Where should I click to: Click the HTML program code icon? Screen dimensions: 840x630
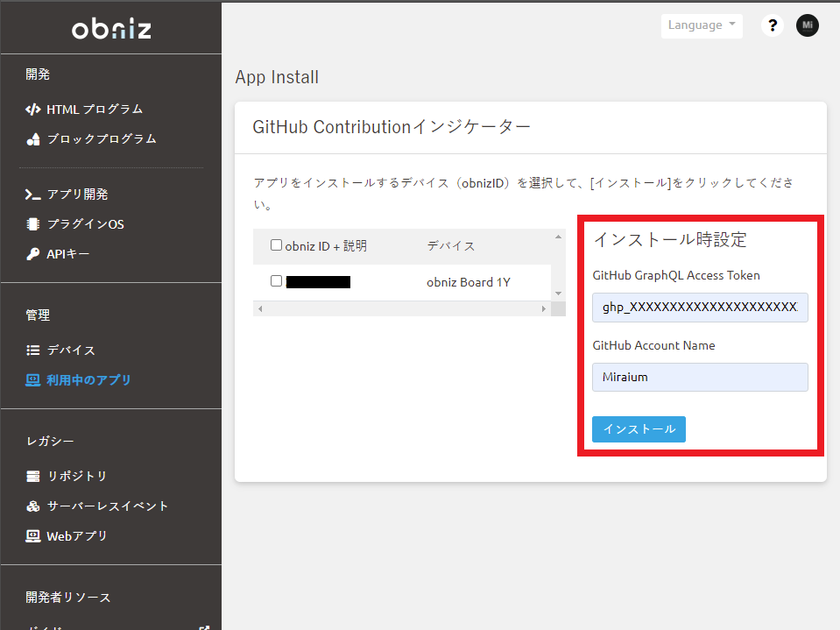pos(33,110)
